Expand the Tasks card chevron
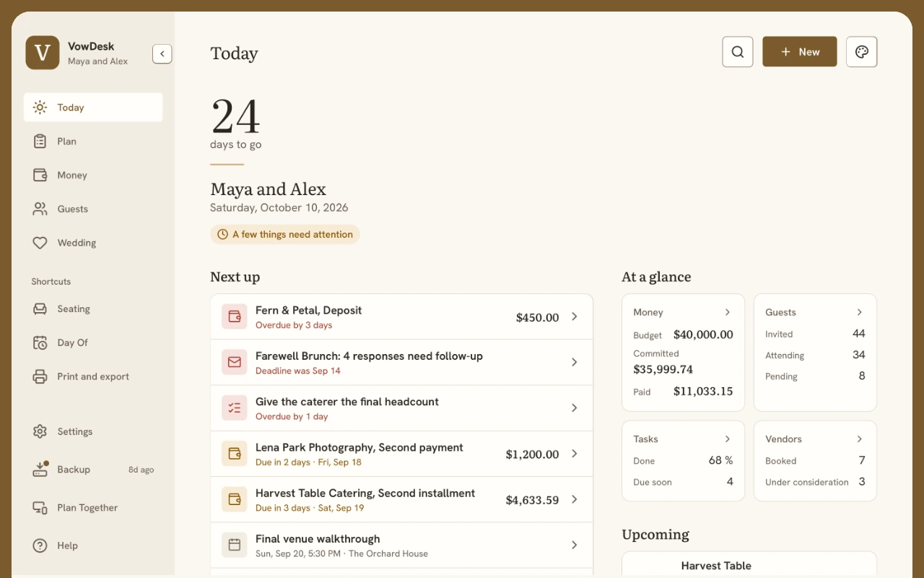924x578 pixels. point(728,439)
